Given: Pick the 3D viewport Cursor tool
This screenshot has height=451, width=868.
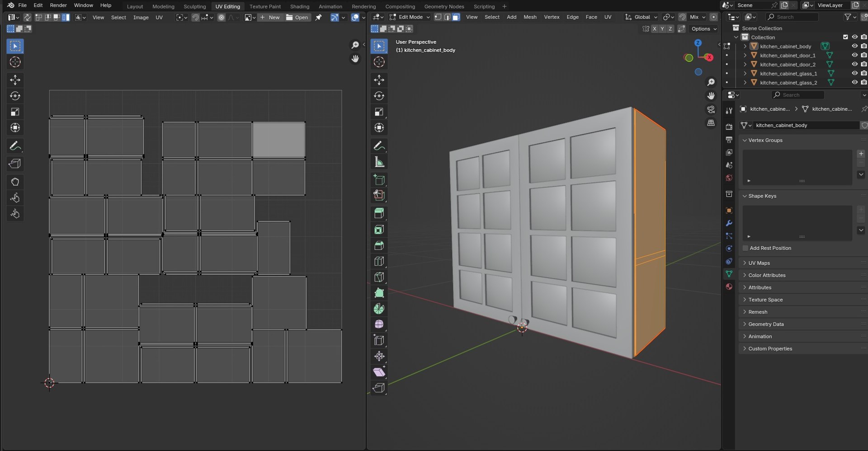Looking at the screenshot, I should point(379,62).
